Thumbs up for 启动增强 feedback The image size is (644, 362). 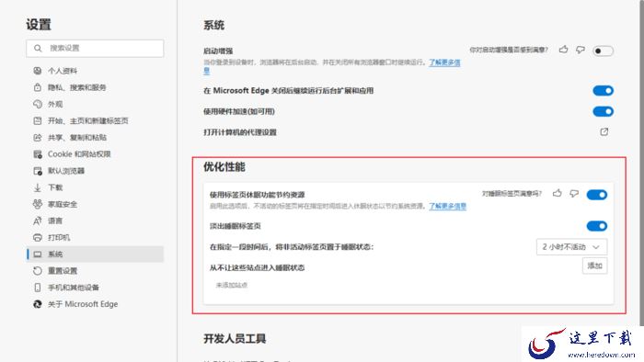tap(563, 50)
